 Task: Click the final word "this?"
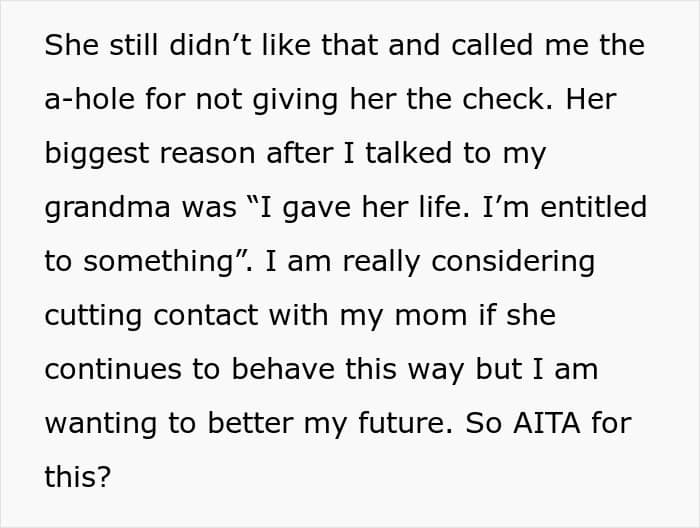[78, 477]
